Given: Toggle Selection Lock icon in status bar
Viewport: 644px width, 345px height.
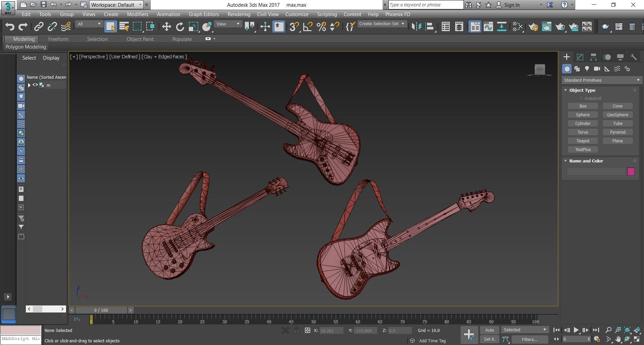Looking at the screenshot, I should click(297, 330).
